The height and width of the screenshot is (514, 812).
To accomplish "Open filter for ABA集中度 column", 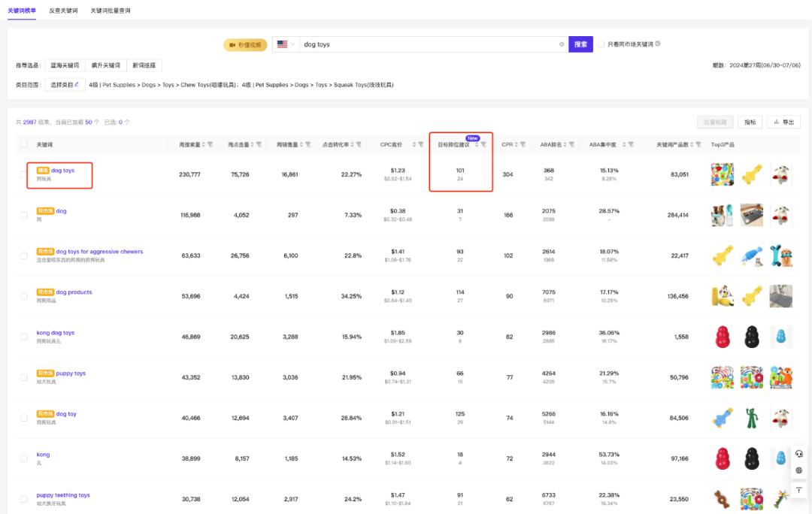I will coord(631,145).
